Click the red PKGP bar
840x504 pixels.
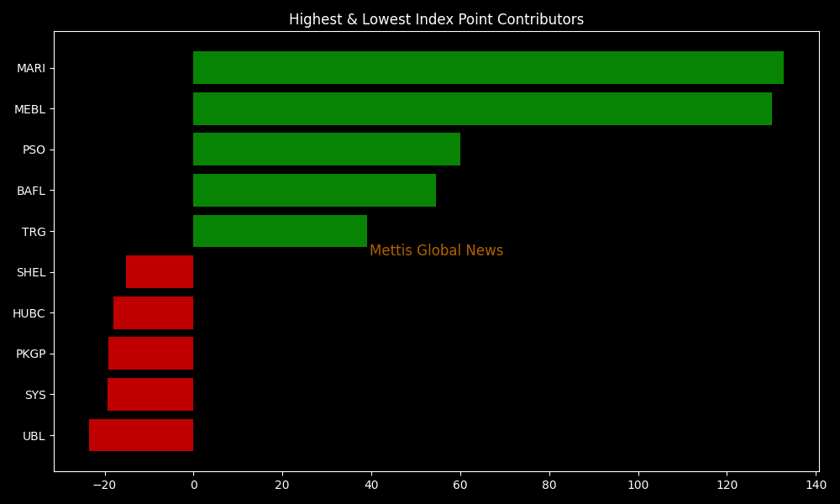click(150, 353)
